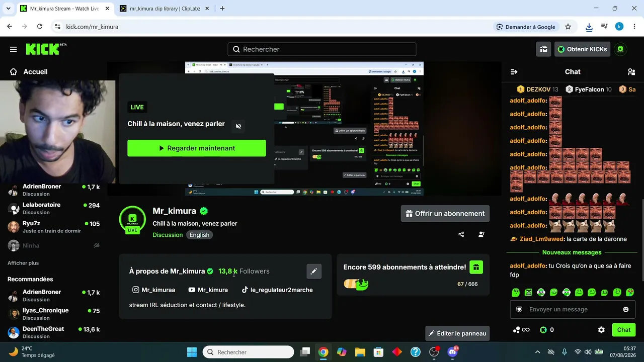
Task: Collapse the chat panel with the arrow icon
Action: 514,72
